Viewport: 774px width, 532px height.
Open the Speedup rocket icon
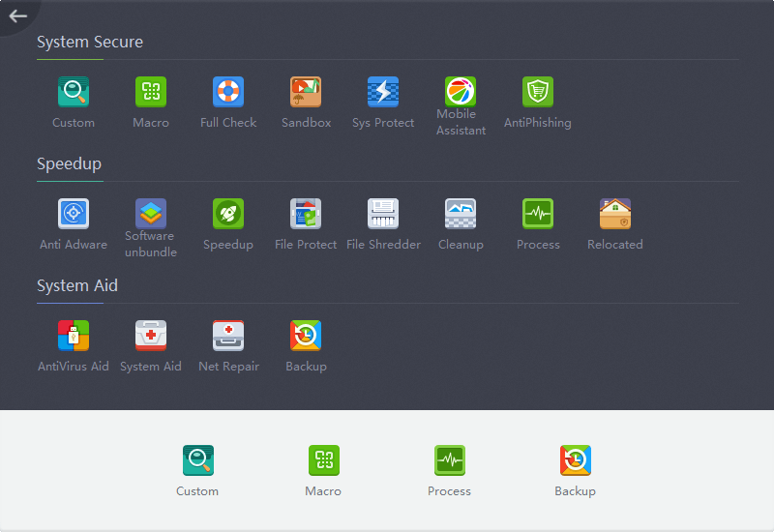pos(228,214)
